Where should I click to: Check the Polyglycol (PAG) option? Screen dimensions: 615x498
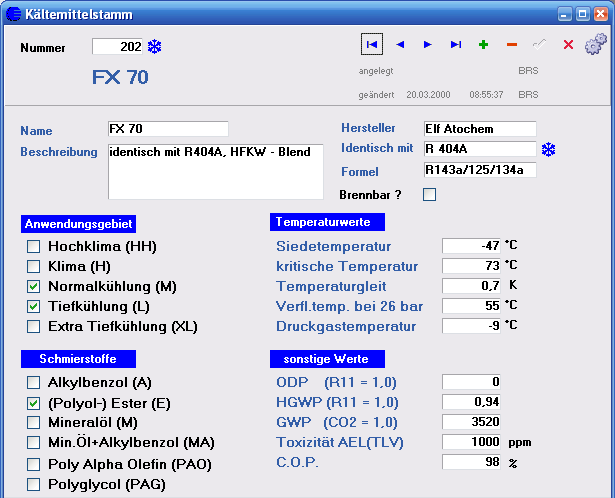(x=33, y=485)
